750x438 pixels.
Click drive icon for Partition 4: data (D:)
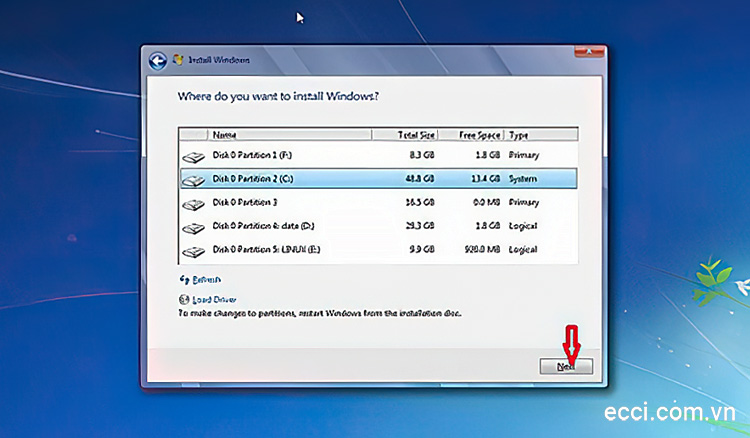click(193, 227)
